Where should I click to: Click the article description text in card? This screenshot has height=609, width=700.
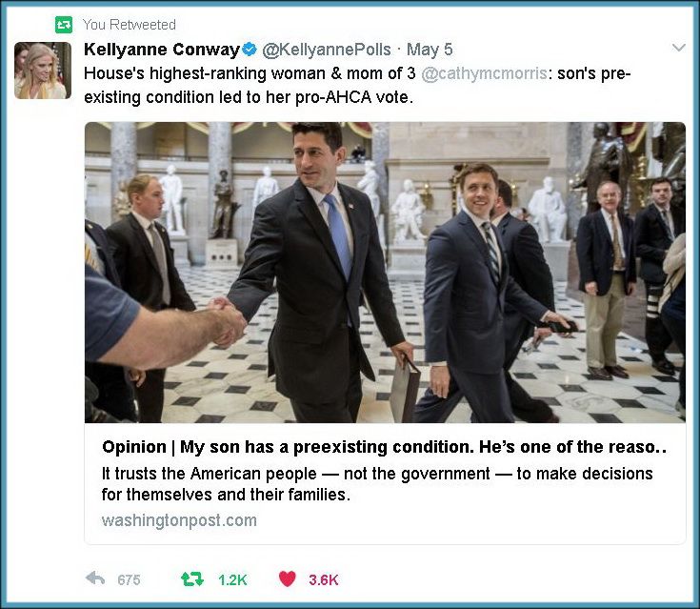(377, 484)
